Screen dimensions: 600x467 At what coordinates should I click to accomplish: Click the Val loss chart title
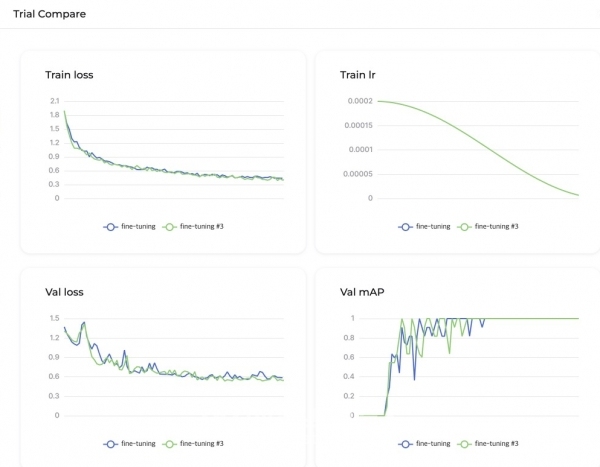[65, 292]
